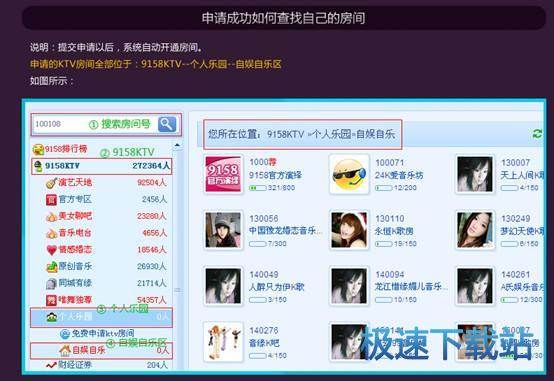The height and width of the screenshot is (381, 554).
Task: Click the 财经证券 chart icon
Action: (x=51, y=365)
